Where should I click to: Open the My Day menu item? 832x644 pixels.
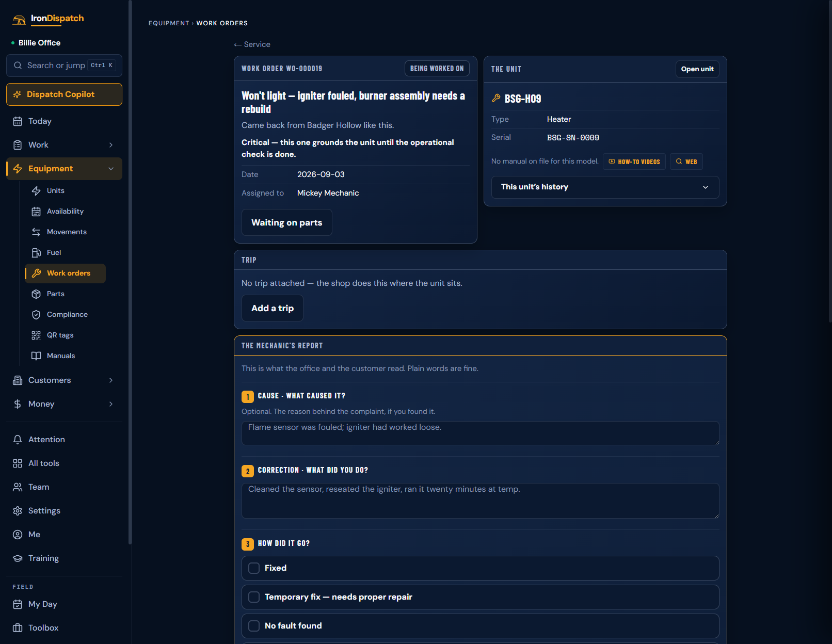pos(64,604)
